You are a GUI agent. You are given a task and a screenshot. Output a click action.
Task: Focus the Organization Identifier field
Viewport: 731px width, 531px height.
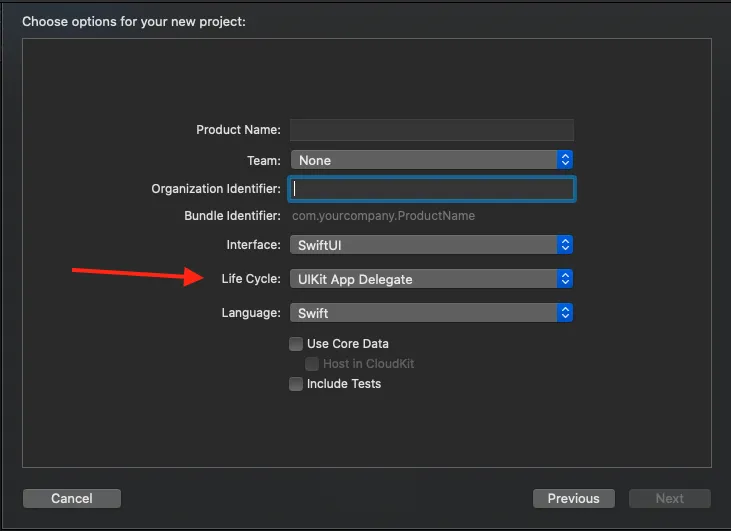pyautogui.click(x=431, y=188)
